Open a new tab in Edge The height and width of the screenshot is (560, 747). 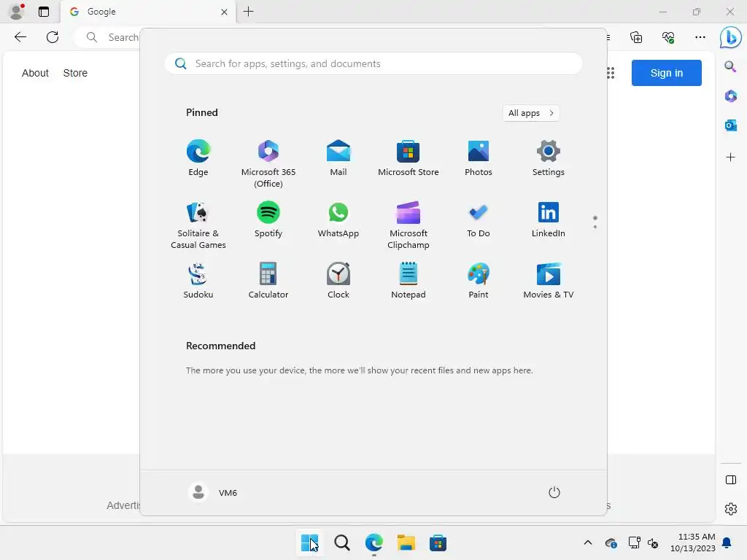pyautogui.click(x=248, y=12)
